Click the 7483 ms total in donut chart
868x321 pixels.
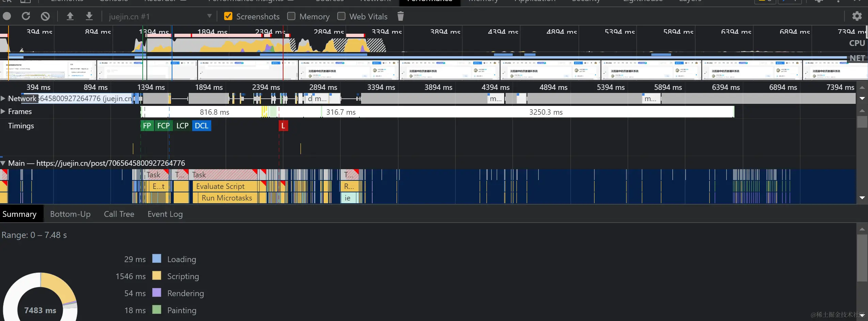coord(40,310)
